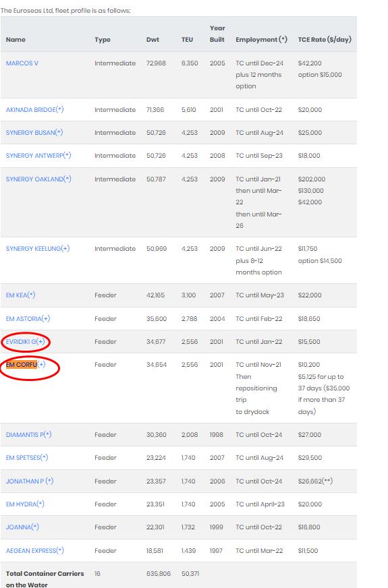Click the Total Container Carriers row label
This screenshot has height=588, width=388.
click(45, 579)
